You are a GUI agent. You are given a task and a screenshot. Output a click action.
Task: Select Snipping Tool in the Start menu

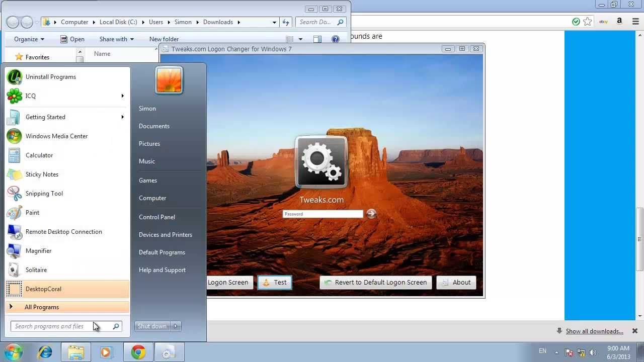tap(44, 194)
